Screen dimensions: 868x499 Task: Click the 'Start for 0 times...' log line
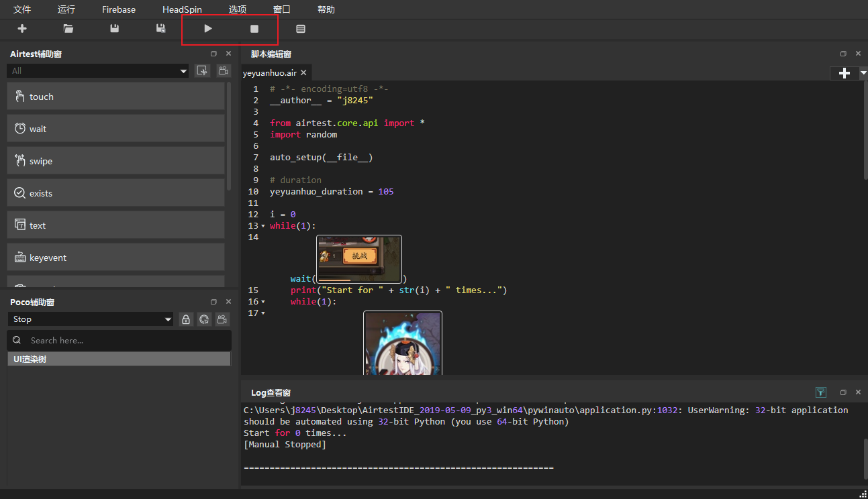point(295,433)
